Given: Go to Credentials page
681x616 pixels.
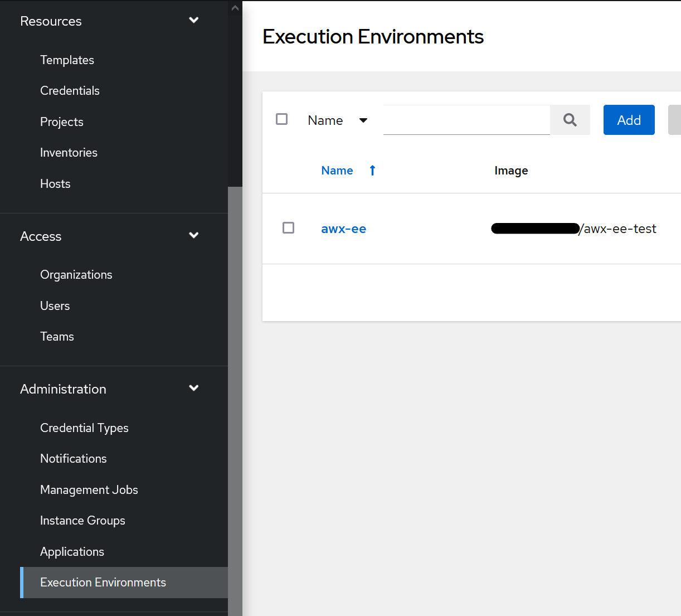Looking at the screenshot, I should (70, 91).
